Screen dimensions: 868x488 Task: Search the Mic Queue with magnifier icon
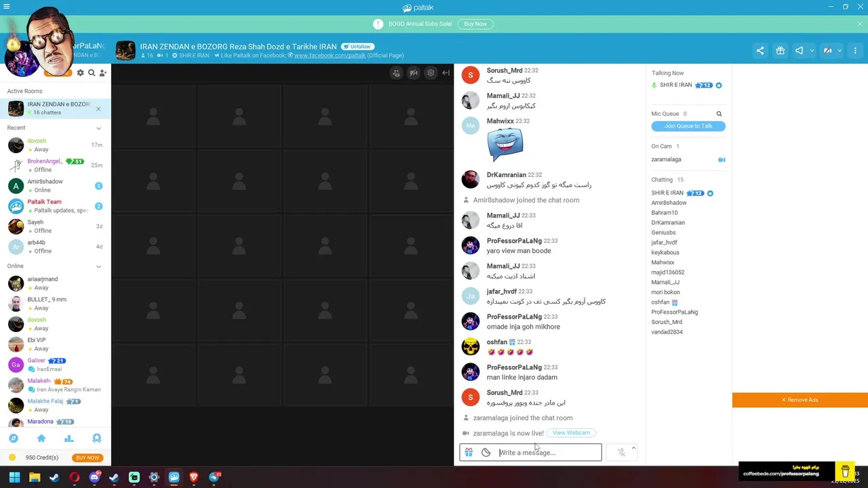click(719, 114)
